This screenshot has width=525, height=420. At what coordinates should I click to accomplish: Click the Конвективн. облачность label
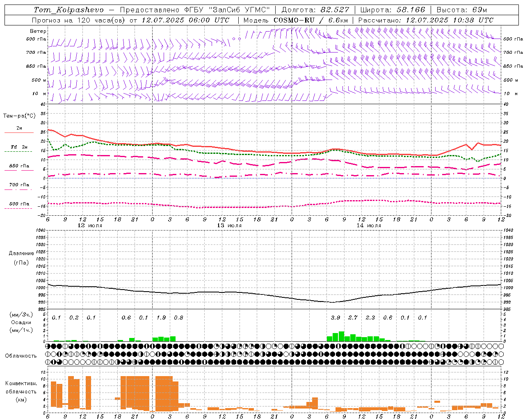tap(21, 388)
